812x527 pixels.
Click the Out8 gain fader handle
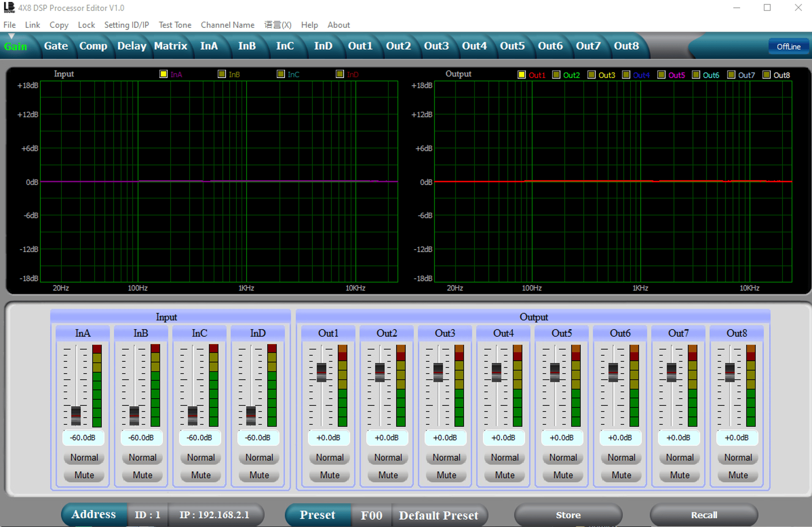coord(730,372)
